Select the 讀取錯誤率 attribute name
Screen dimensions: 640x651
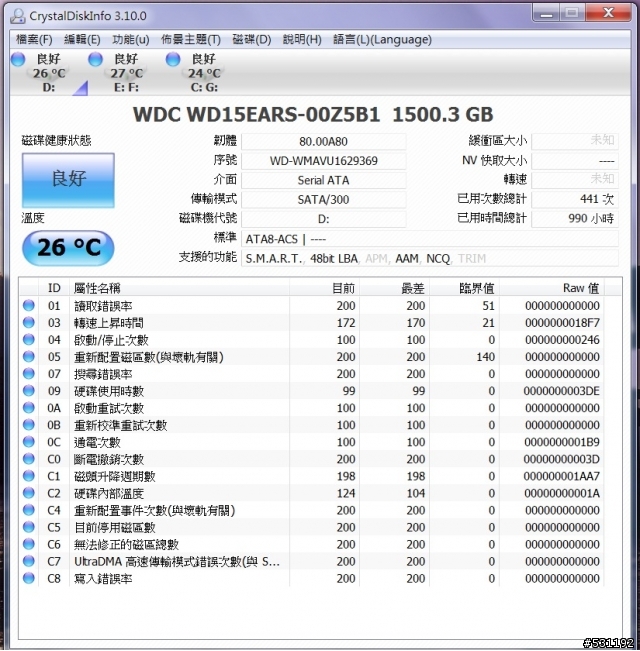click(x=103, y=306)
